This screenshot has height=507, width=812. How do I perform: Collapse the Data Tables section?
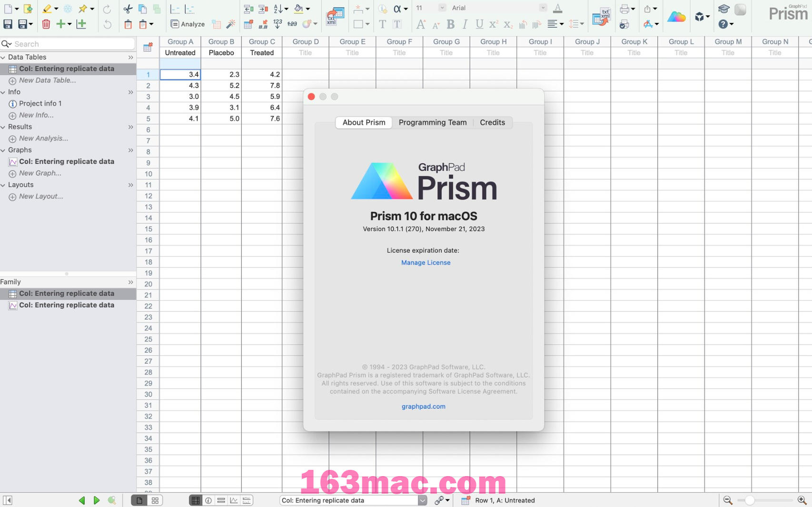tap(3, 57)
